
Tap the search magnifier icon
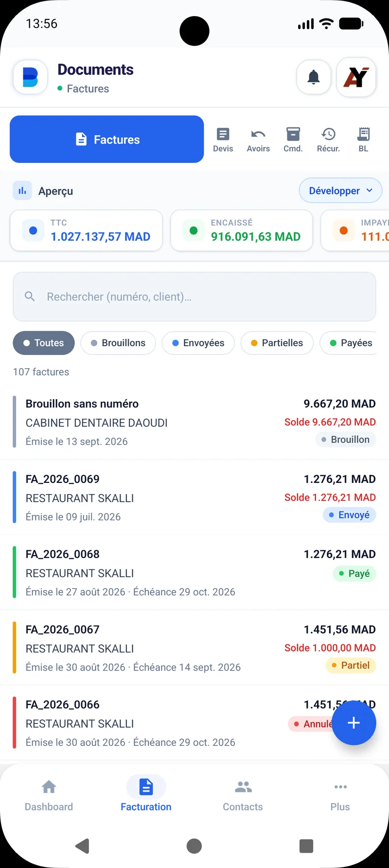coord(30,296)
